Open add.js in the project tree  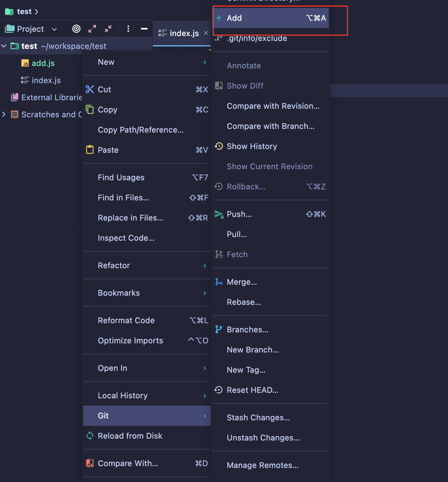coord(43,63)
